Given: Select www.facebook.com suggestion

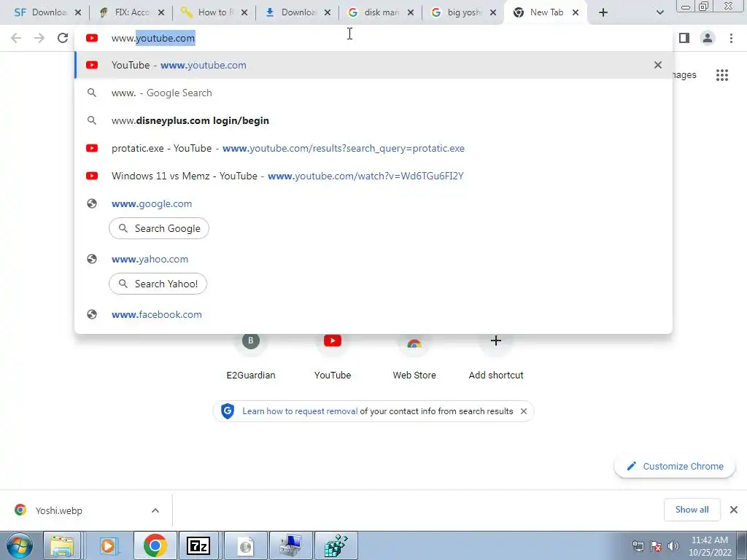Looking at the screenshot, I should (373, 314).
